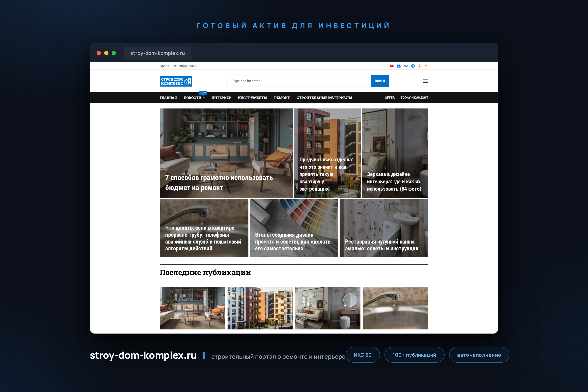Click the email envelope icon
This screenshot has height=392, width=588.
[399, 66]
